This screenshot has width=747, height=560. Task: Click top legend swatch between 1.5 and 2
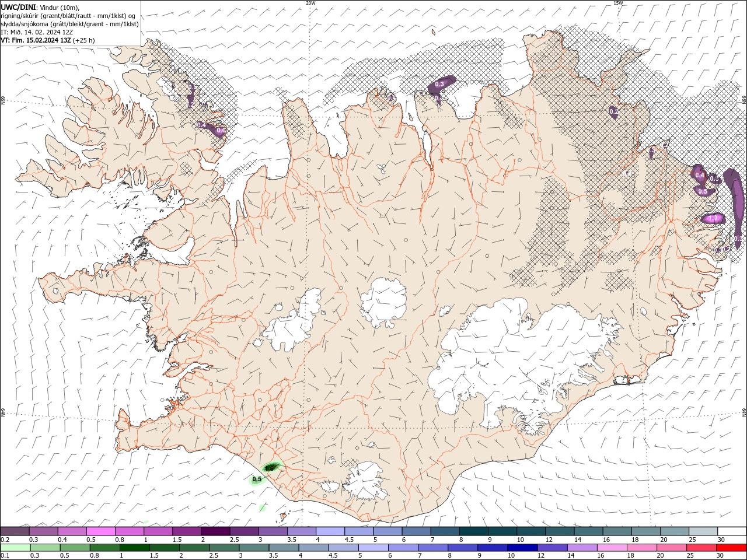[x=186, y=531]
